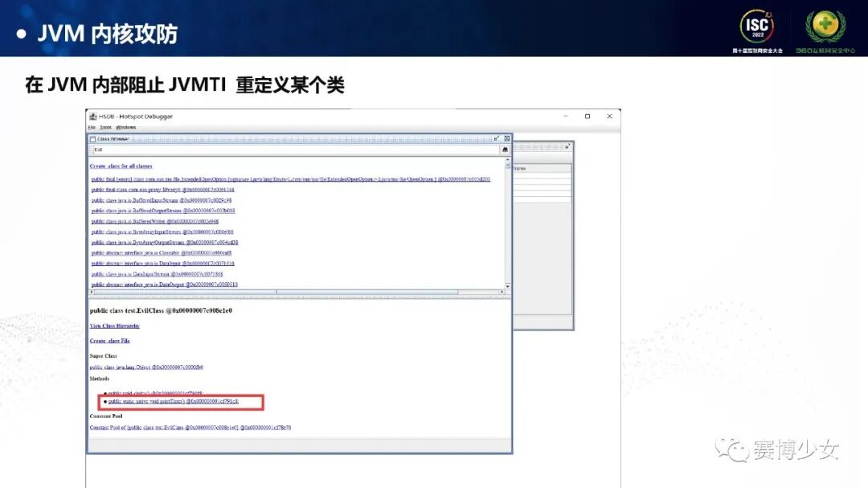The width and height of the screenshot is (868, 488).
Task: Click the Class Browser frame icon
Action: pos(92,139)
